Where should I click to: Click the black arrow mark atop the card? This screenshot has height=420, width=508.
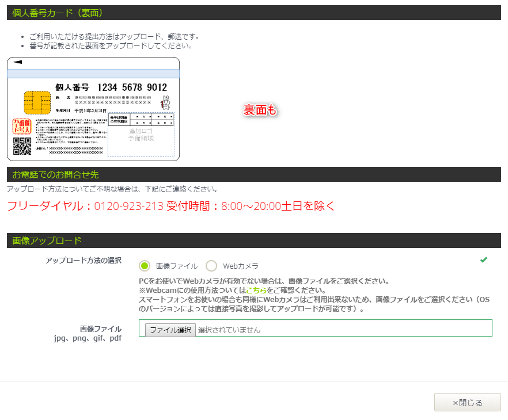tap(17, 62)
